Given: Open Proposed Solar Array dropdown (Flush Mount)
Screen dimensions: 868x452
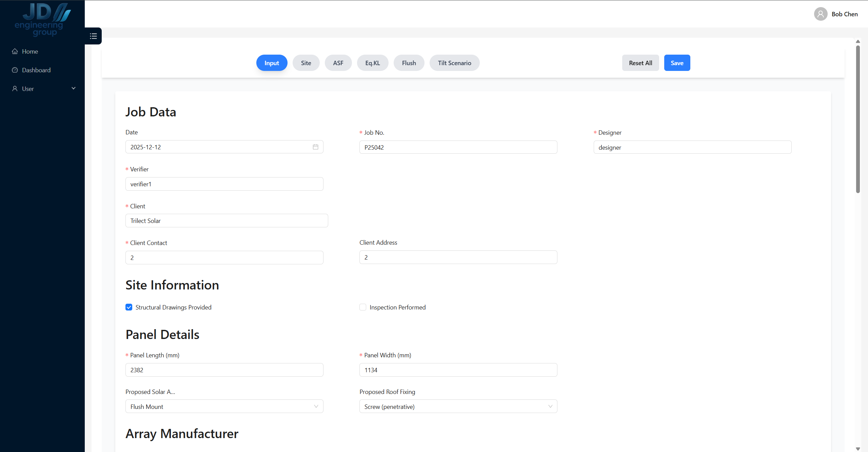Looking at the screenshot, I should pyautogui.click(x=224, y=406).
